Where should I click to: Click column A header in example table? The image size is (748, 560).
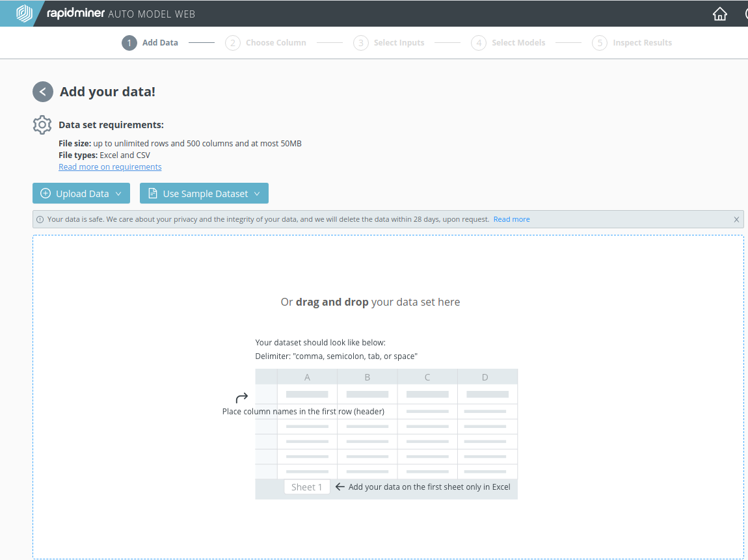tap(307, 377)
